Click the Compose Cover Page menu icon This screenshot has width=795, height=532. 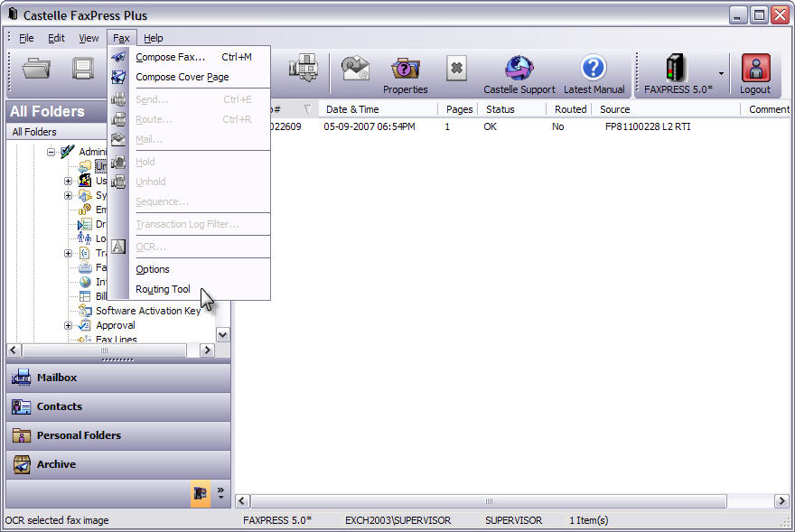tap(118, 77)
